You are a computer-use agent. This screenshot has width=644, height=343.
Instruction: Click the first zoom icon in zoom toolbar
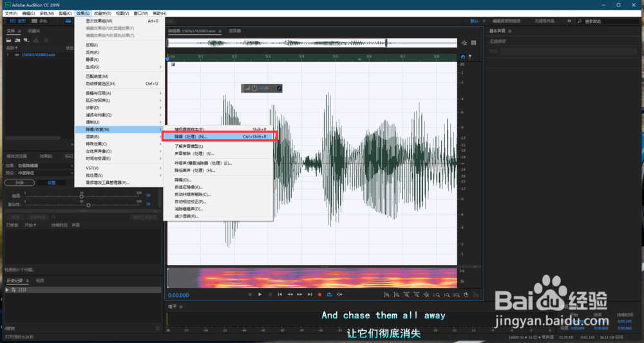click(x=386, y=295)
